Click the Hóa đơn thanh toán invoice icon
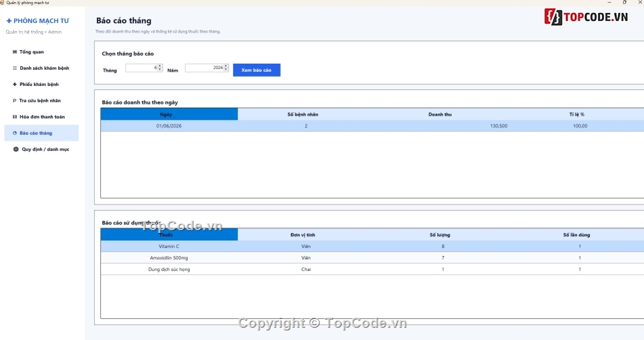Image resolution: width=644 pixels, height=340 pixels. [15, 117]
